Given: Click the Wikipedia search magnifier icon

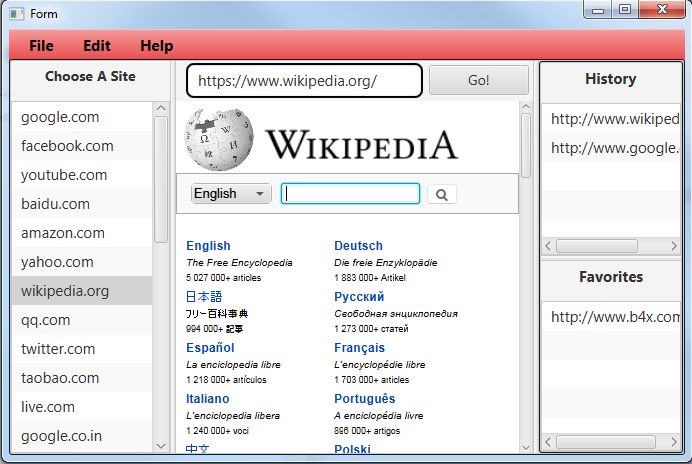Looking at the screenshot, I should tap(441, 194).
